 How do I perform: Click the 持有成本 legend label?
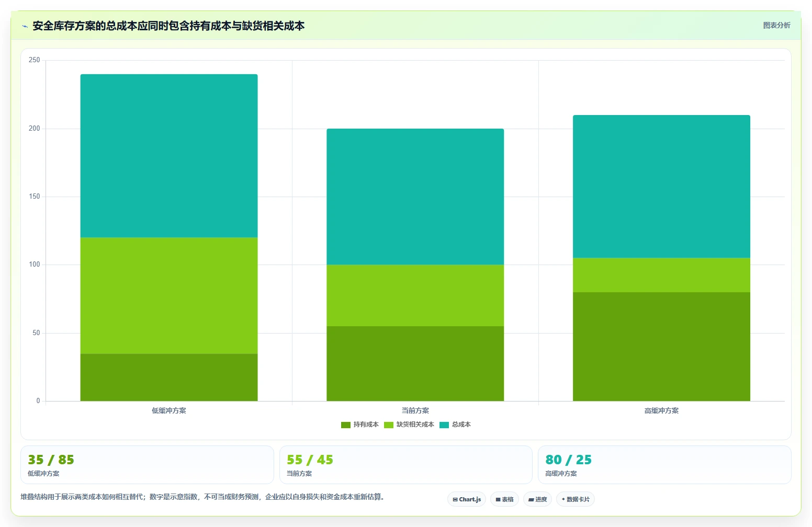(366, 425)
